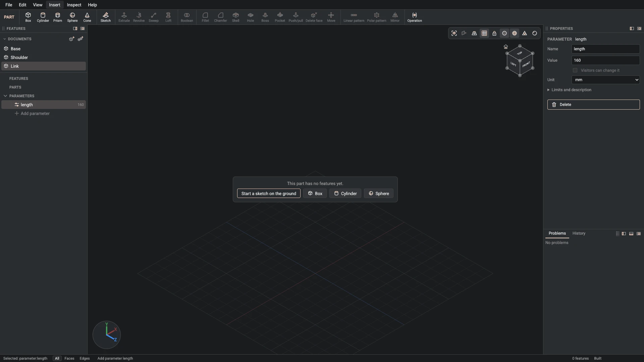
Task: Click the home view icon above the cube
Action: pos(506,47)
